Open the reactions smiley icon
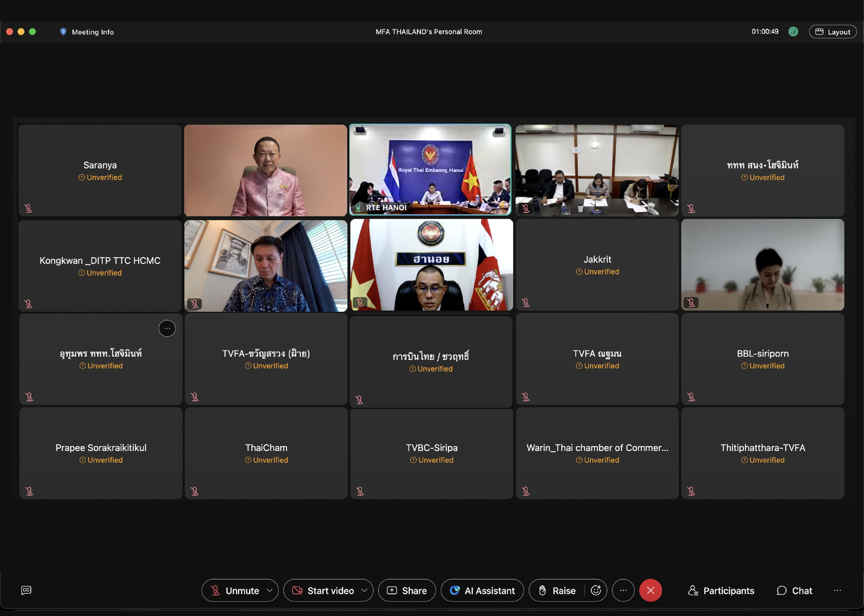This screenshot has height=616, width=864. 596,590
